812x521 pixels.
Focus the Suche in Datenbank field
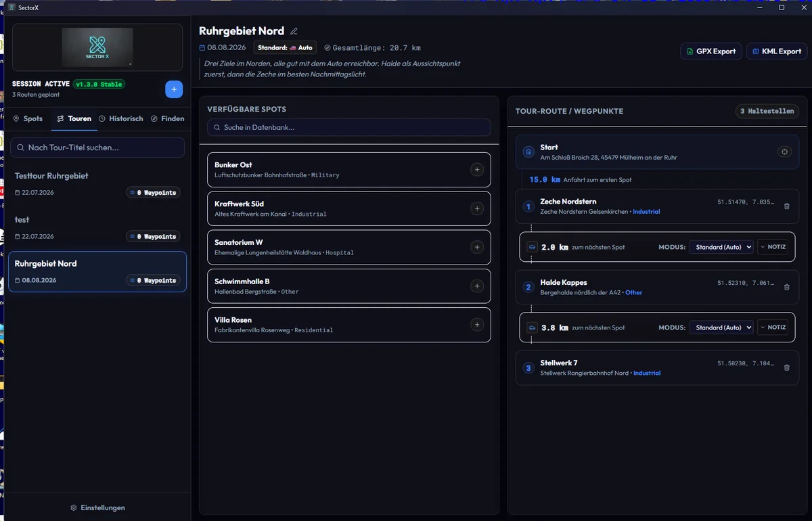[349, 127]
